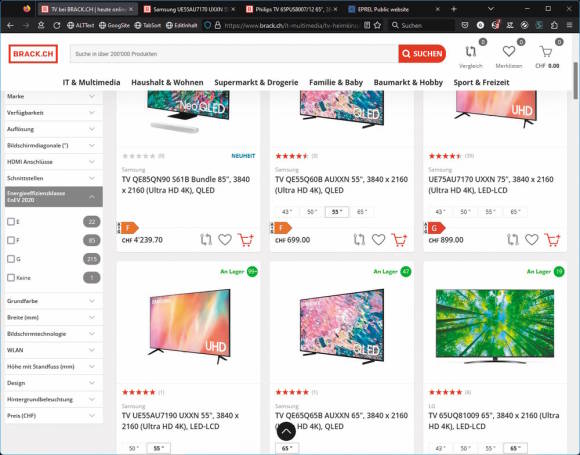Open TV QE65Q65B AUXXN 65" product link

pos(341,421)
